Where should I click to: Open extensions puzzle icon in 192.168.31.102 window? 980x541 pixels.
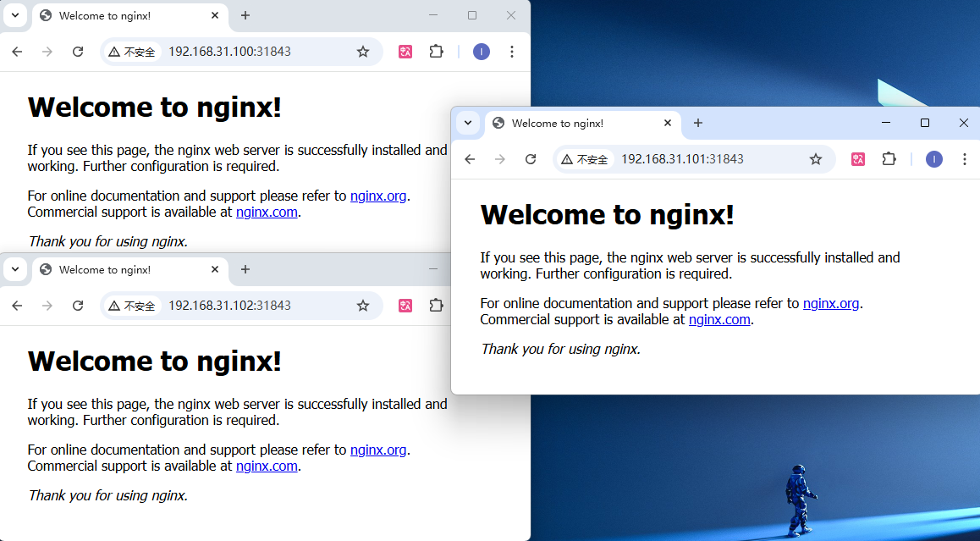coord(436,306)
